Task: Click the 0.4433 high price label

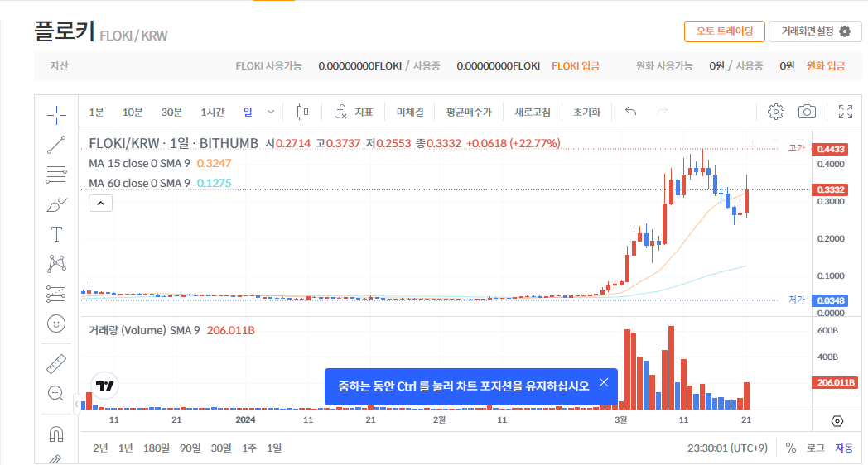Action: 831,149
